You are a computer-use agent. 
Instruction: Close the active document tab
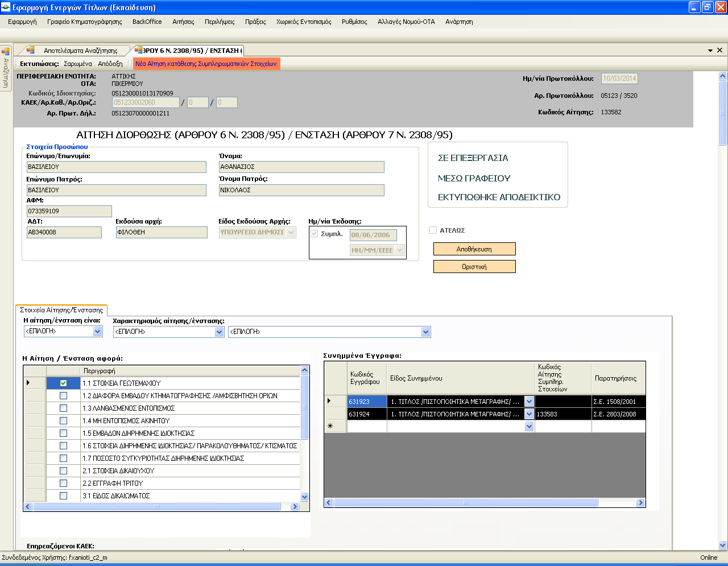coord(719,51)
